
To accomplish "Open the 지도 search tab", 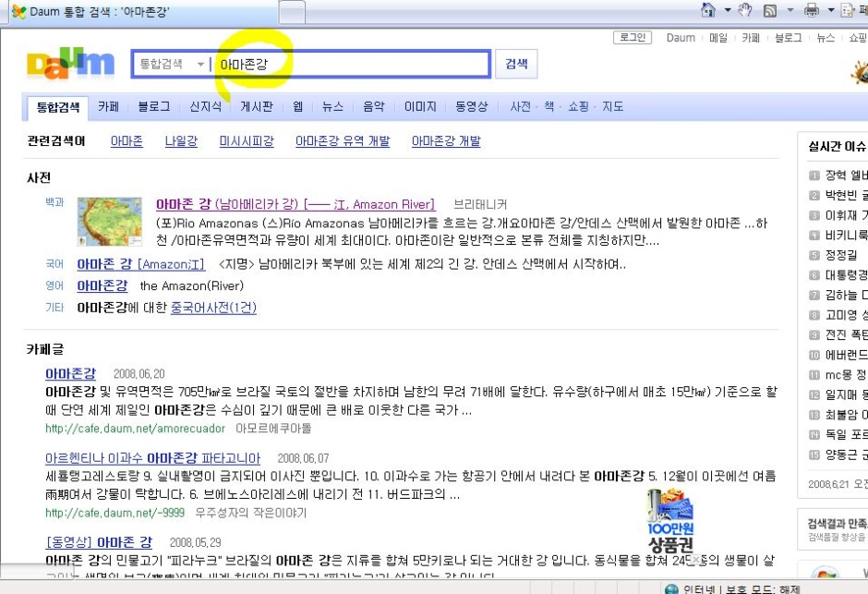I will pyautogui.click(x=613, y=106).
